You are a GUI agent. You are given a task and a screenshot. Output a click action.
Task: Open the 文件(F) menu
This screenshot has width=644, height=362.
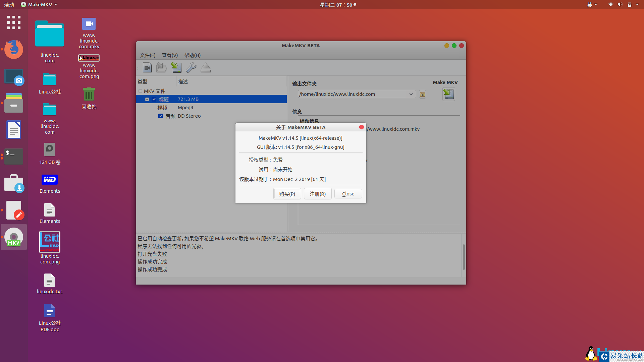(148, 55)
